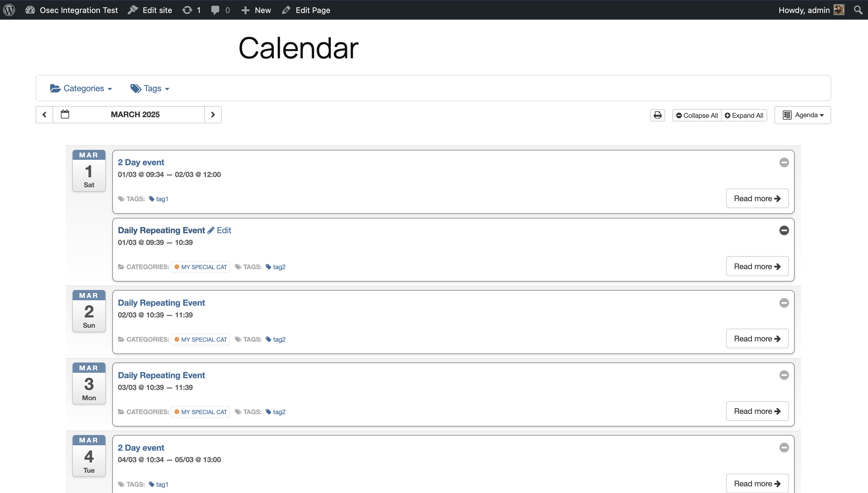Click the updates refresh icon

pos(187,10)
